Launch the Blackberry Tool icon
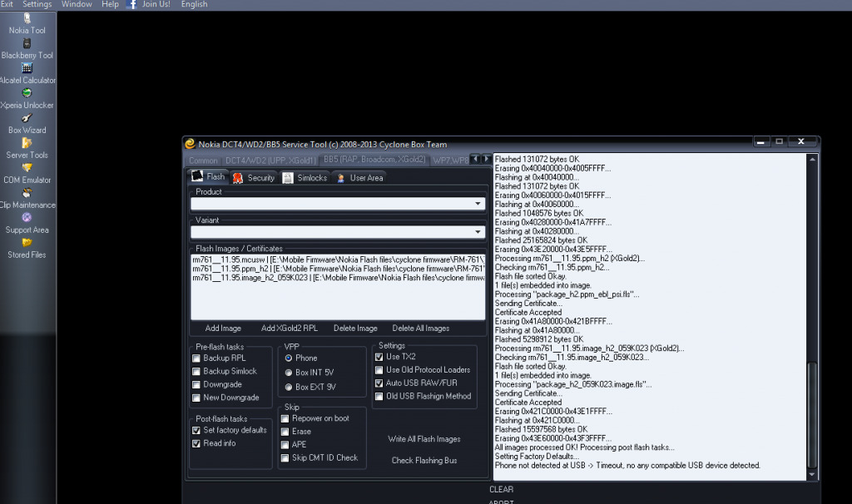 (27, 43)
